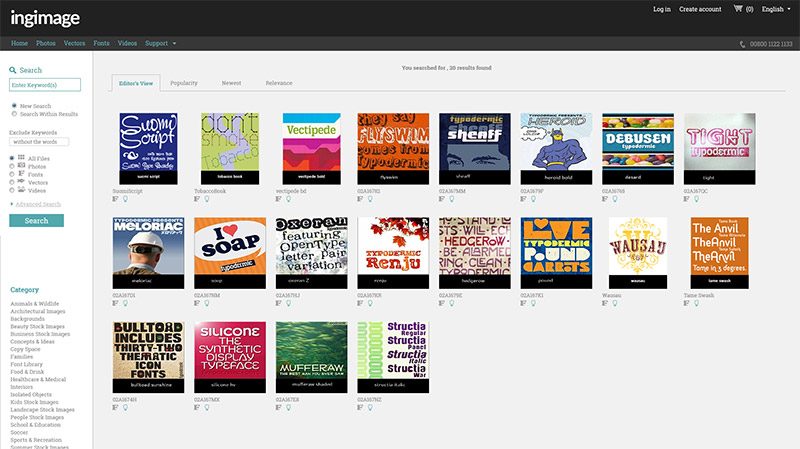Expand the Support menu in navigation bar
800x449 pixels.
point(160,44)
